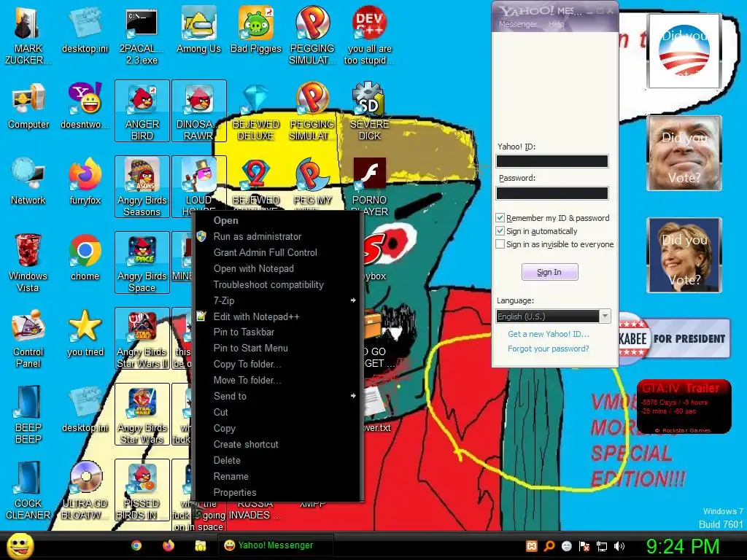Choose Cut in the context menu
The width and height of the screenshot is (747, 560).
278,412
